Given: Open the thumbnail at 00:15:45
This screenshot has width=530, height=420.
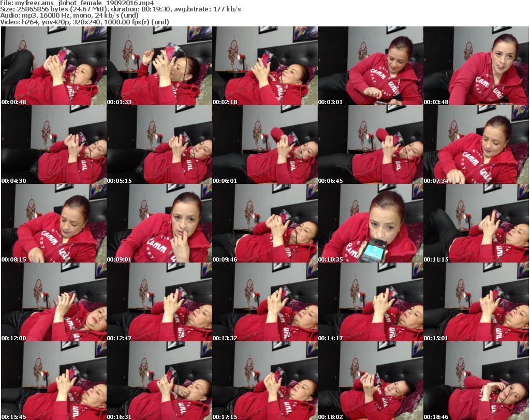Looking at the screenshot, I should [x=54, y=381].
